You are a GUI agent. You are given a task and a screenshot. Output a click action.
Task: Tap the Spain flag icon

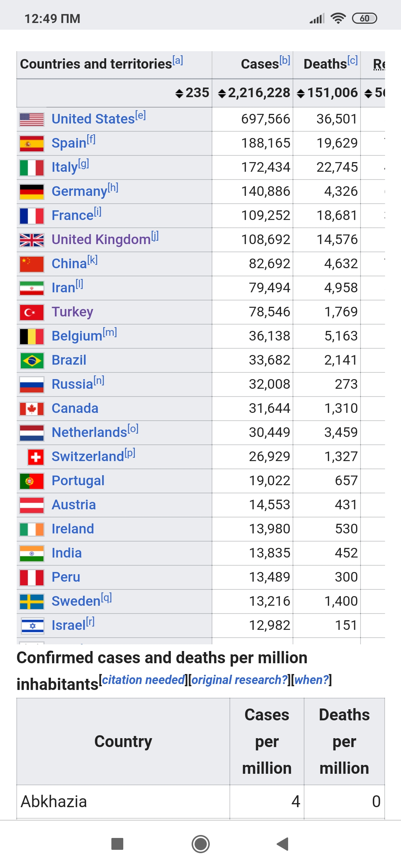tap(32, 144)
